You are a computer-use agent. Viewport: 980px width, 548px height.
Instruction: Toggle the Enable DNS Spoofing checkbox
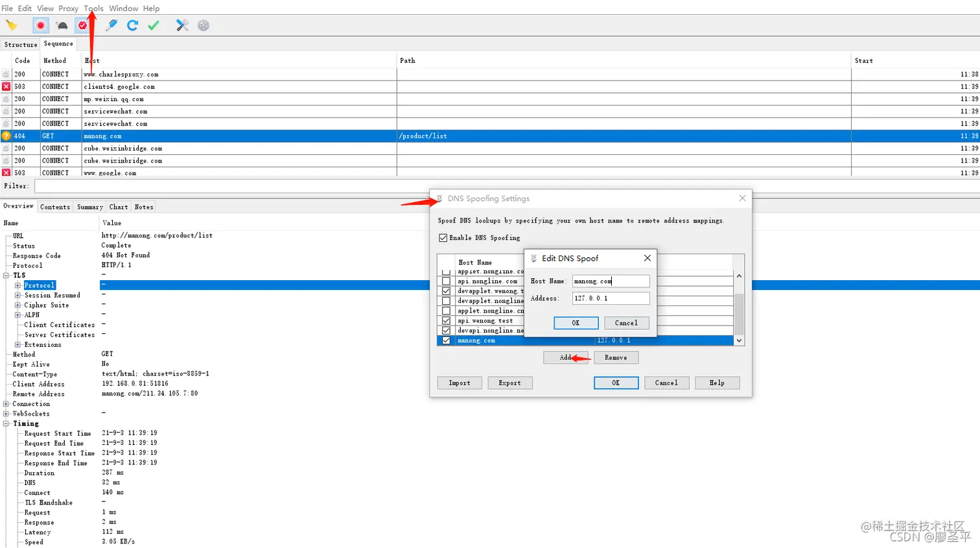(x=443, y=238)
